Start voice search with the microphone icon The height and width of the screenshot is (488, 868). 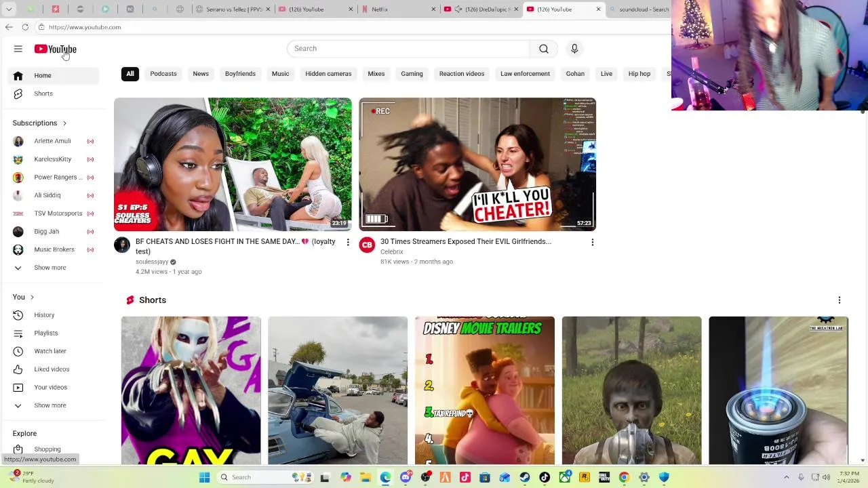pyautogui.click(x=574, y=49)
